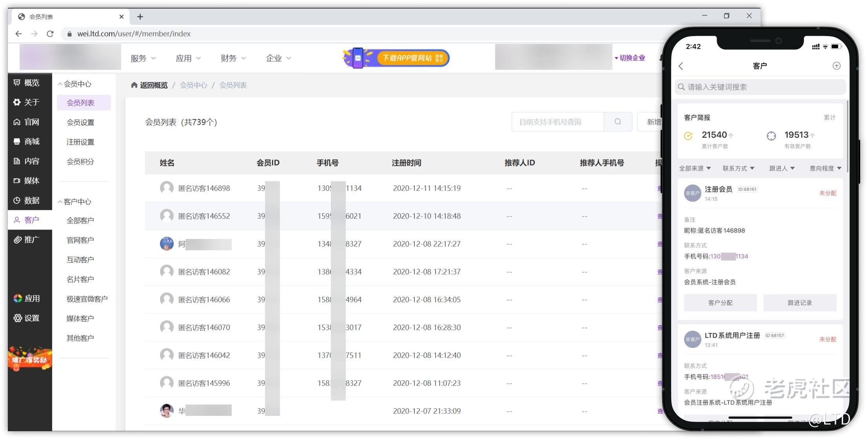Viewport: 868px width, 439px height.
Task: Tap the 客户分配 button
Action: [x=720, y=303]
